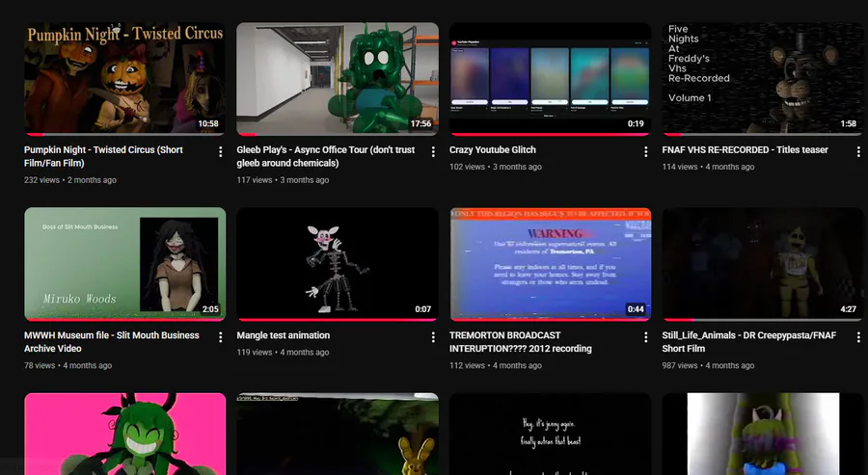868x475 pixels.
Task: Open thumbnail showing green-haired character from behind
Action: click(x=763, y=435)
